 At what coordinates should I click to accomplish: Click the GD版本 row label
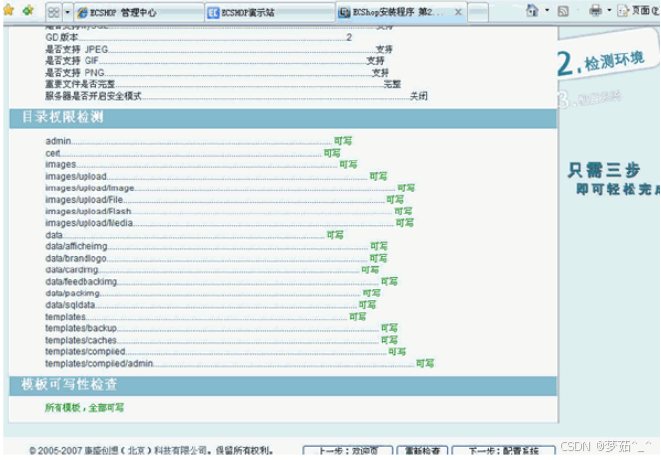pos(62,38)
